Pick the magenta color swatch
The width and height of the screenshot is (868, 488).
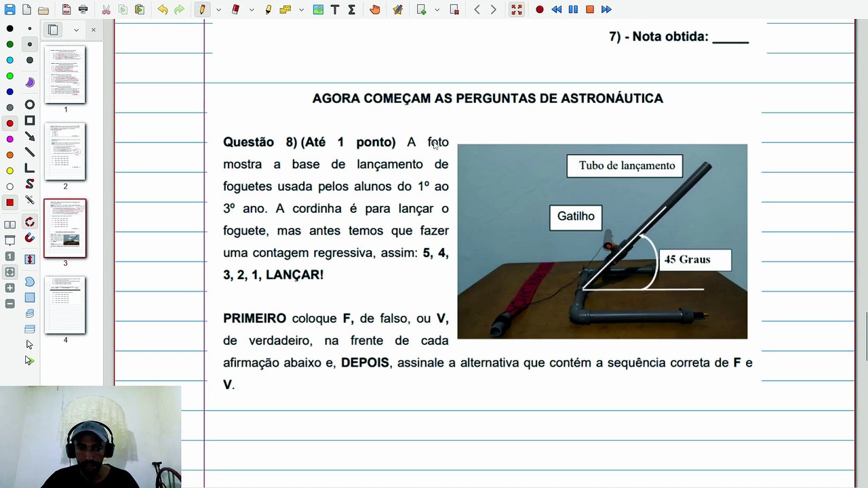pos(9,139)
